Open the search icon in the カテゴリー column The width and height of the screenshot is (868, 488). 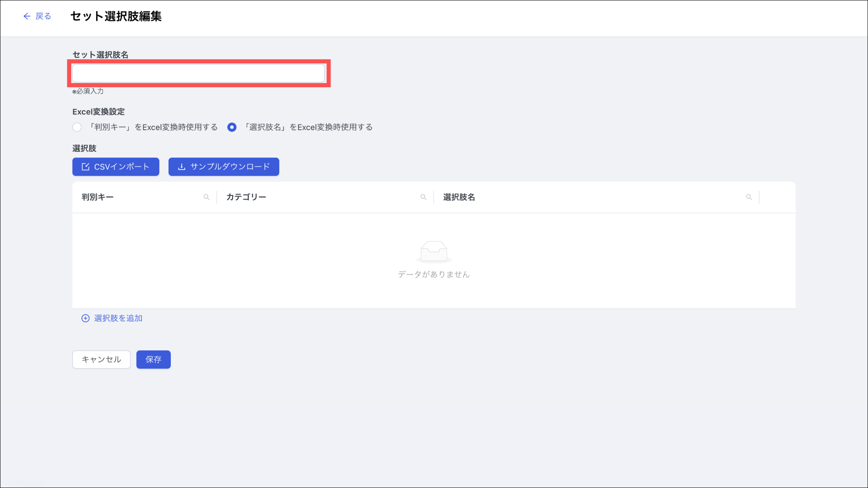point(423,197)
